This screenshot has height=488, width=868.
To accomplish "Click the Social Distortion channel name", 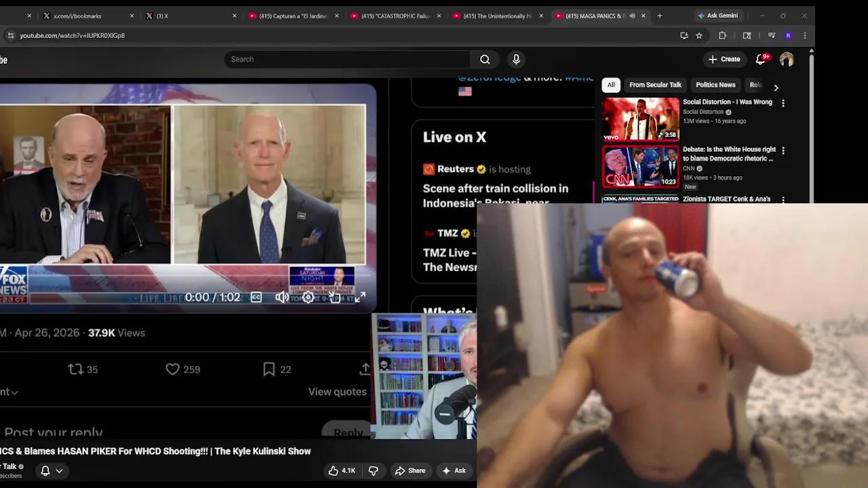I will 703,112.
